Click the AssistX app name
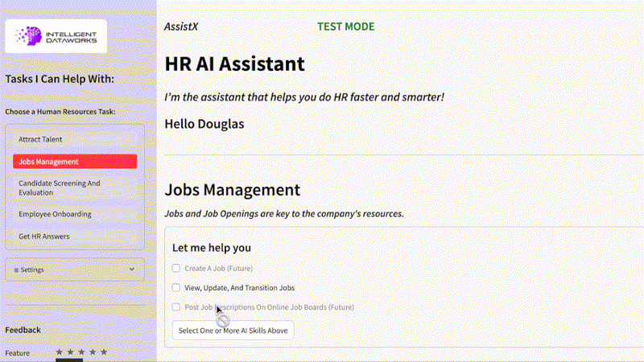 tap(181, 27)
